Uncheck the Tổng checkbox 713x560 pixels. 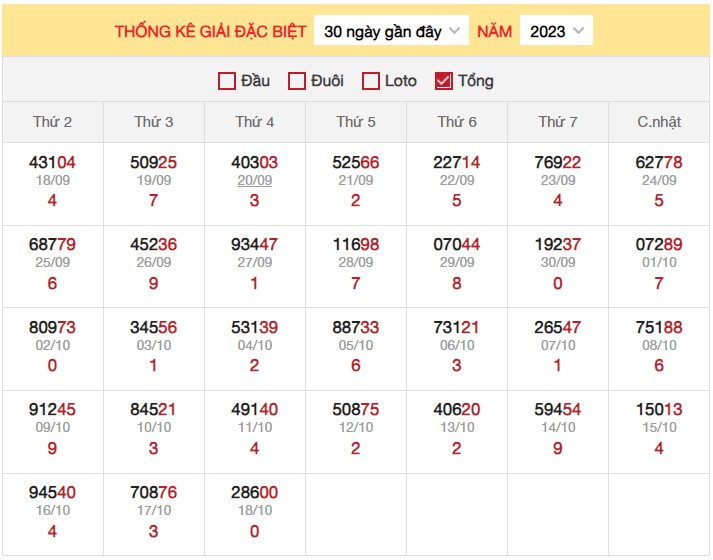[x=444, y=81]
